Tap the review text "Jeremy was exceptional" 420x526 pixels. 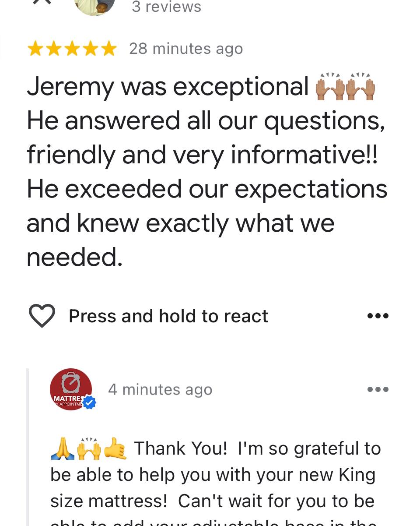click(x=168, y=87)
